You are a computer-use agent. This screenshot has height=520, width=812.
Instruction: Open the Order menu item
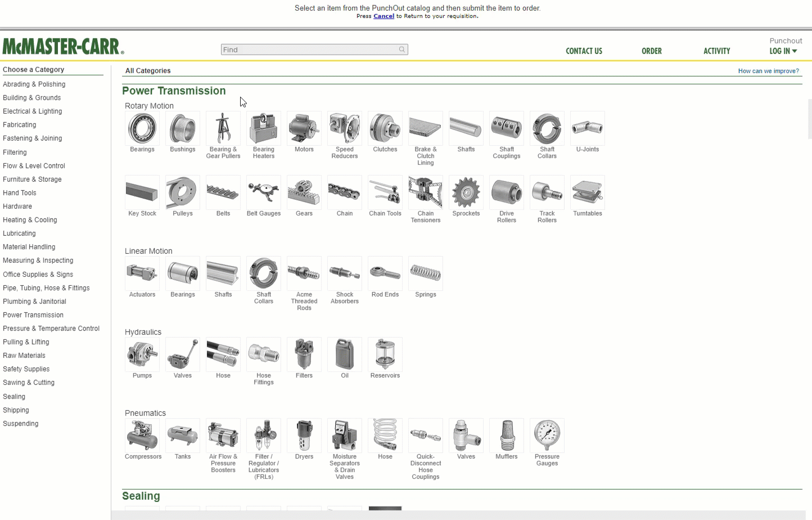point(651,51)
